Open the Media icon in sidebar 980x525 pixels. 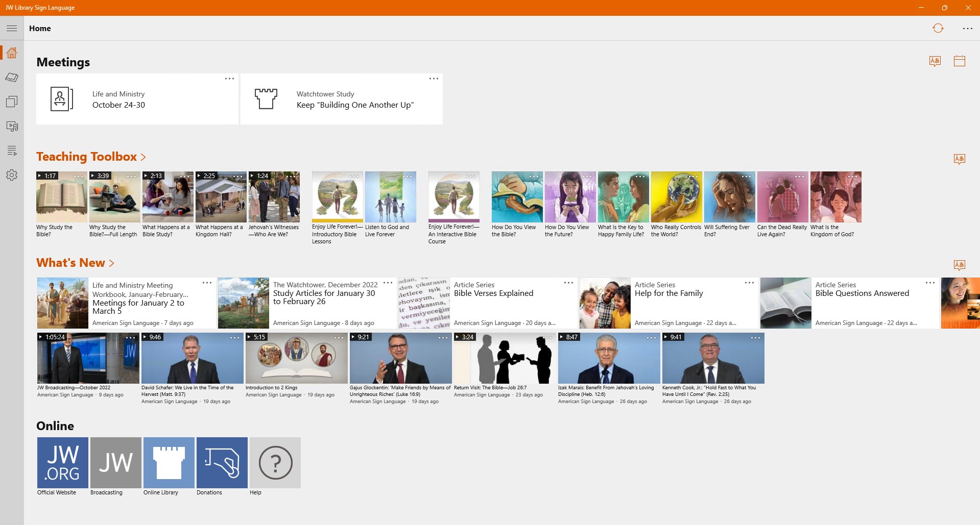click(x=12, y=126)
